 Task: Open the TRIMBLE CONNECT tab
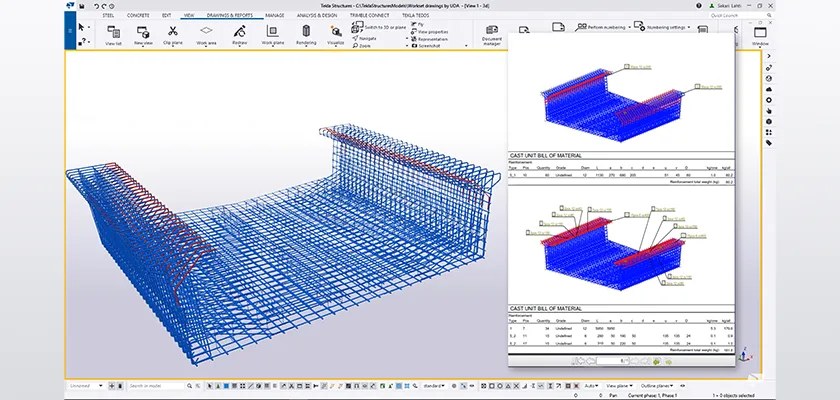[370, 16]
